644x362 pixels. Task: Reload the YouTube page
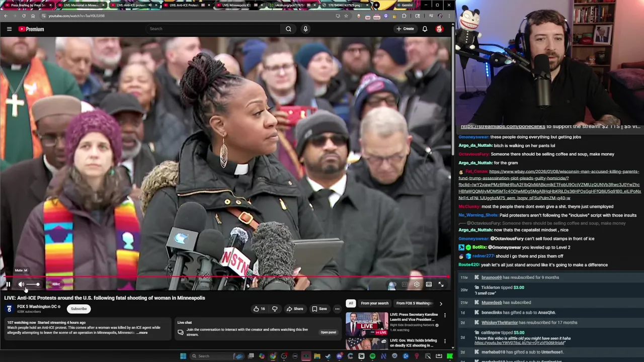(x=24, y=16)
